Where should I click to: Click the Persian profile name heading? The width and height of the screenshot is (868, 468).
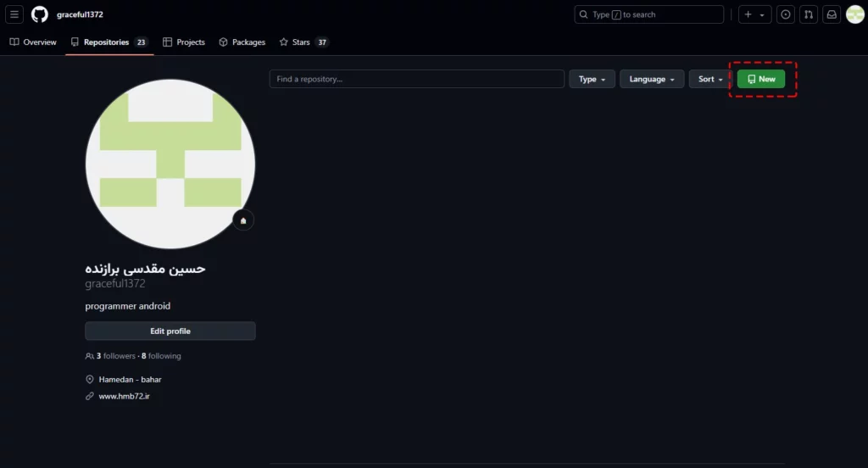[145, 268]
